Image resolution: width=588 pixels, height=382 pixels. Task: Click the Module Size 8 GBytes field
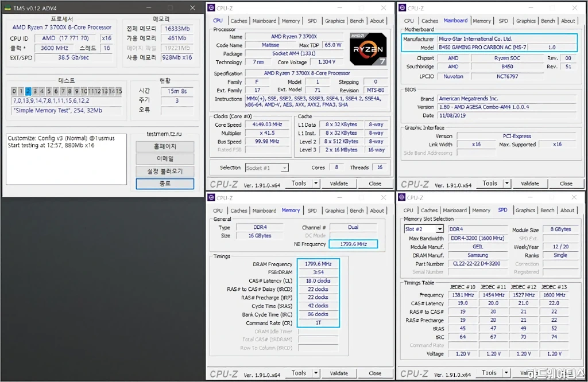[x=560, y=229]
